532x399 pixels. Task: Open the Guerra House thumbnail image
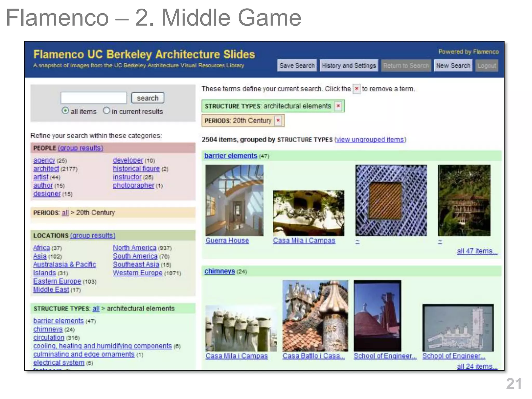pyautogui.click(x=234, y=200)
